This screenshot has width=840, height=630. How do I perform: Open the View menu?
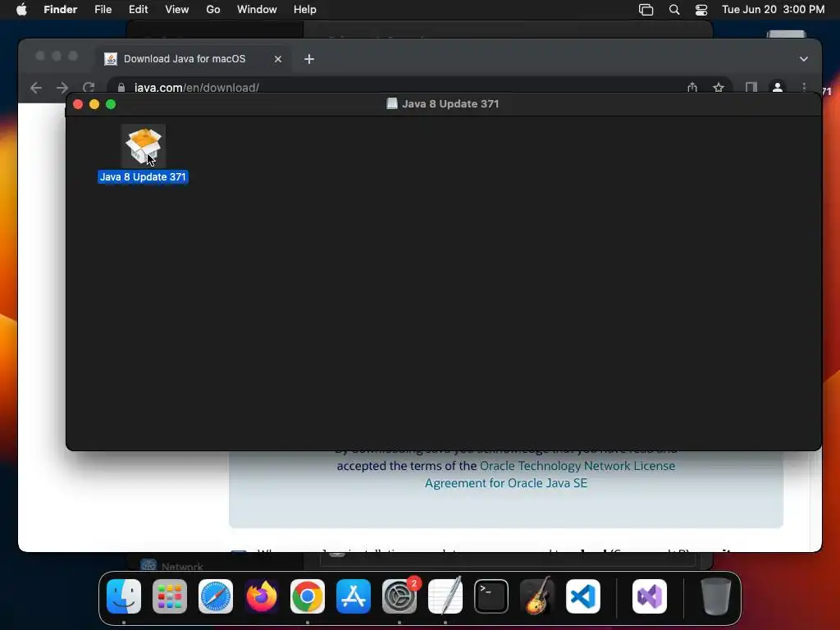point(177,10)
